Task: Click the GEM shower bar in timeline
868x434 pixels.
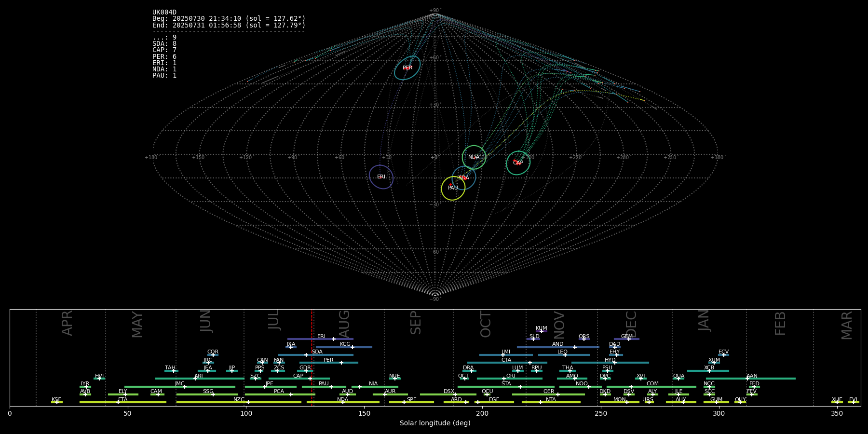Action: 626,339
